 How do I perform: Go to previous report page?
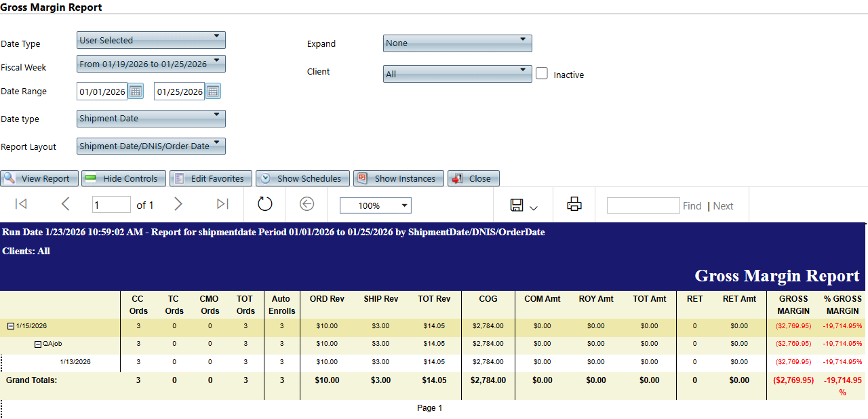[x=66, y=205]
